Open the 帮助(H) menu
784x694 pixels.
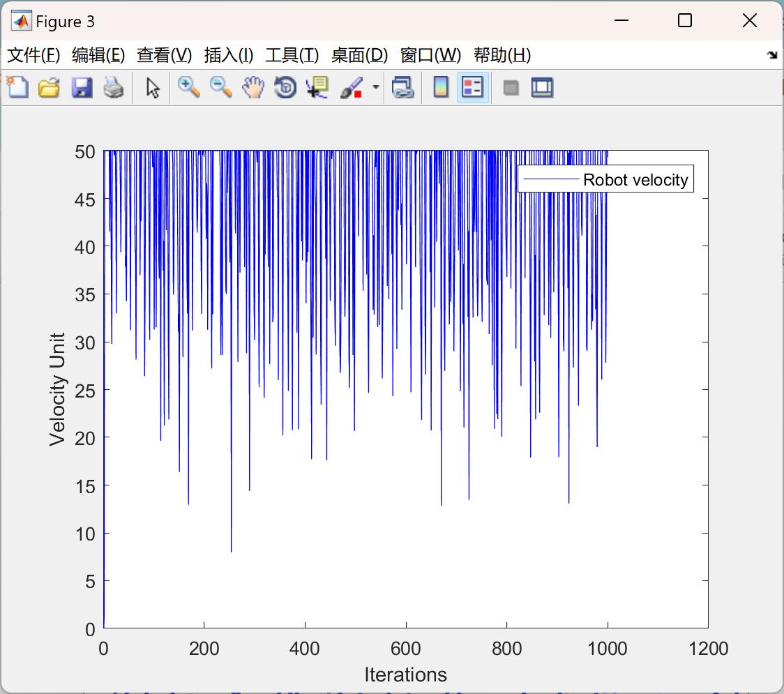[502, 55]
